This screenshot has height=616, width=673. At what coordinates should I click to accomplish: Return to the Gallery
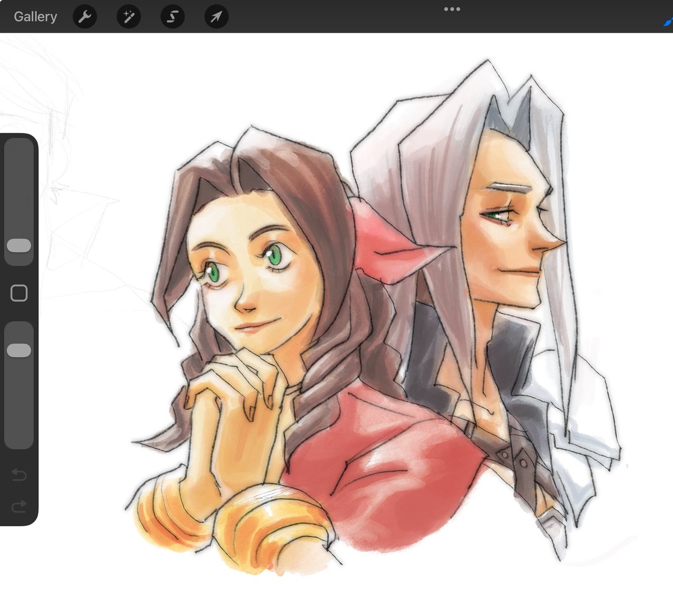coord(35,17)
